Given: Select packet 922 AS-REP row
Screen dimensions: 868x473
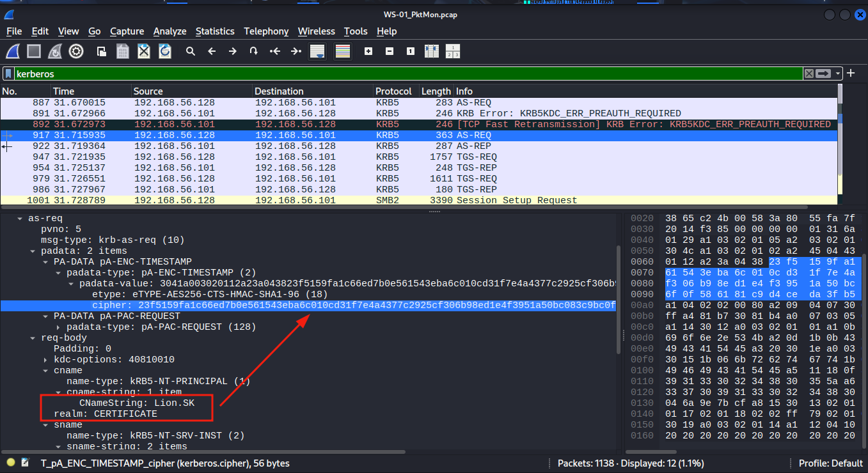Looking at the screenshot, I should tap(256, 146).
